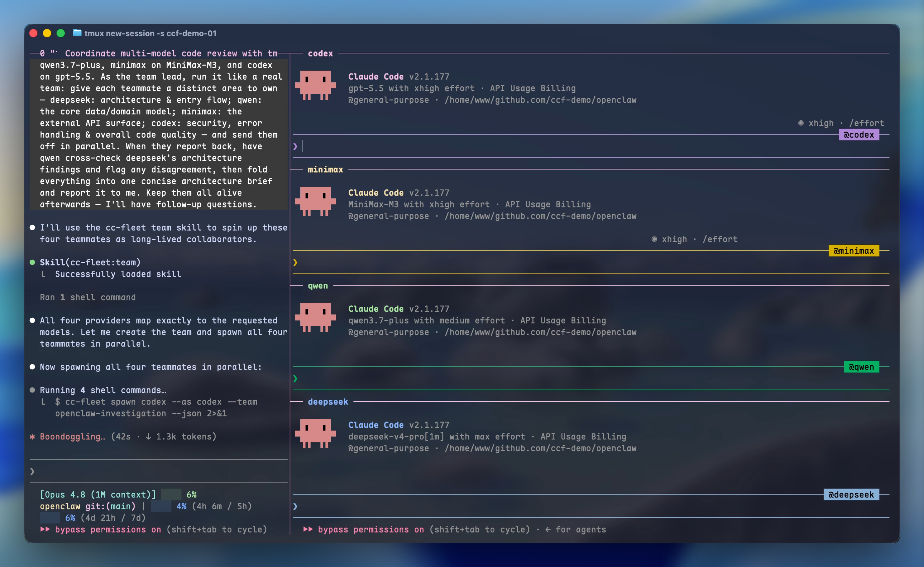Click the Claude mascot in the codex pane
The width and height of the screenshot is (924, 567).
click(x=315, y=85)
